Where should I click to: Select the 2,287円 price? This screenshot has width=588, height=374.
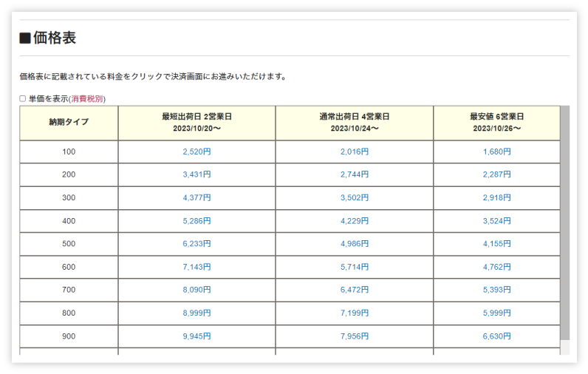(497, 174)
